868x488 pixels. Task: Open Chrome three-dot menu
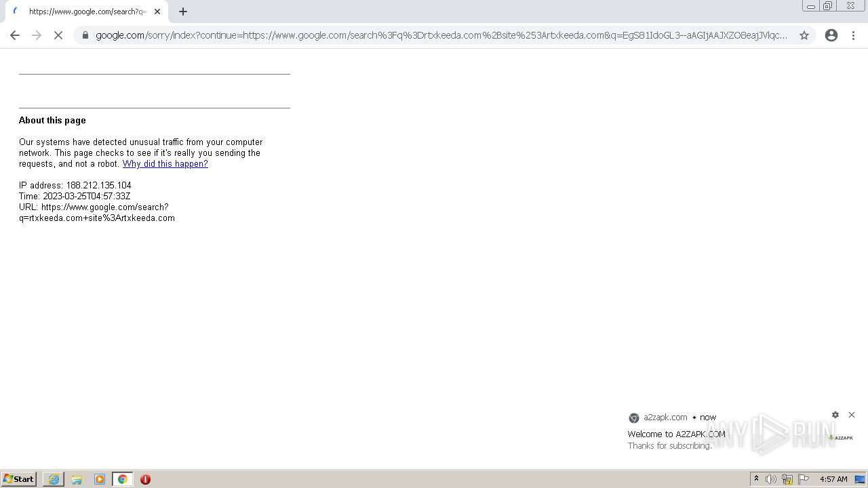(x=854, y=35)
